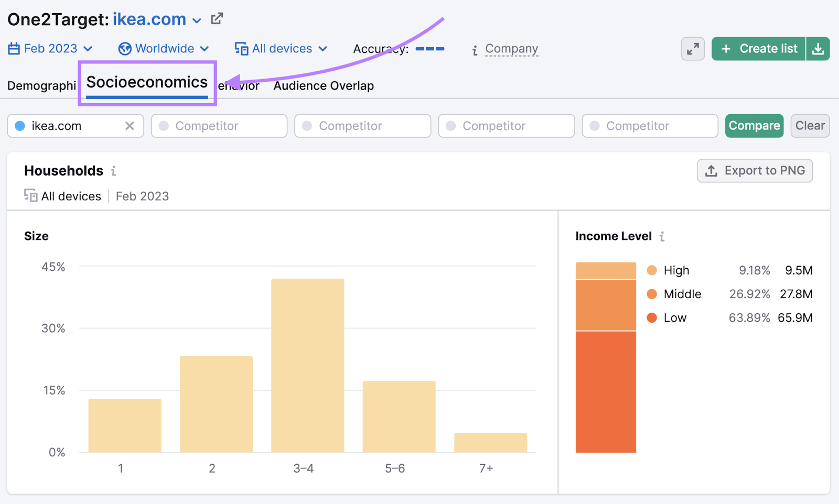The width and height of the screenshot is (839, 504).
Task: Click the household size 3–4 bar
Action: [308, 365]
